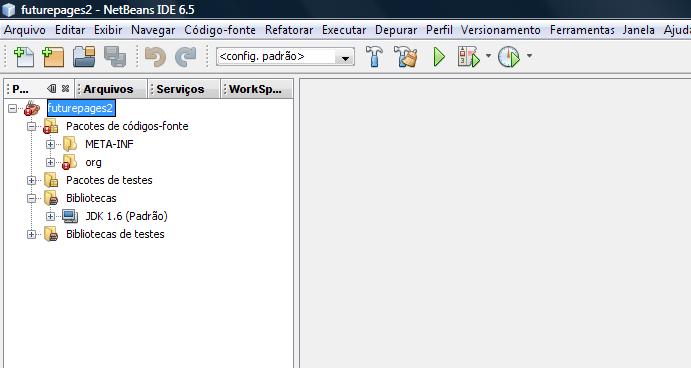This screenshot has height=368, width=691.
Task: Open the Refatorar menu
Action: click(289, 30)
